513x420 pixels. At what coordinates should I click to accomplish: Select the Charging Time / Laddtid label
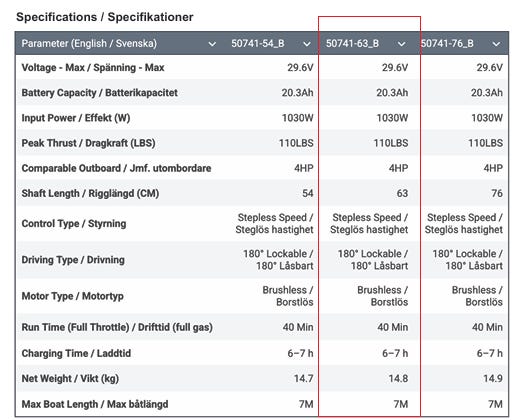pos(76,353)
